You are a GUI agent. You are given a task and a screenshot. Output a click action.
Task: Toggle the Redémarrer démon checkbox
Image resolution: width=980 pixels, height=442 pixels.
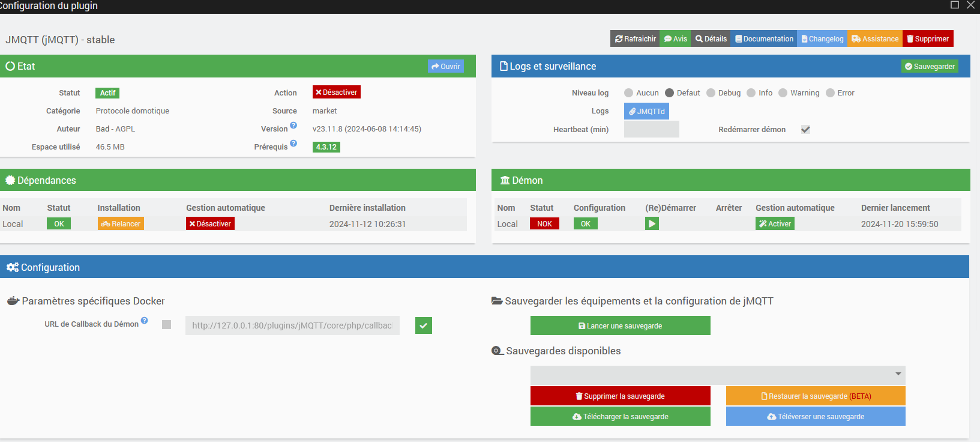[805, 129]
